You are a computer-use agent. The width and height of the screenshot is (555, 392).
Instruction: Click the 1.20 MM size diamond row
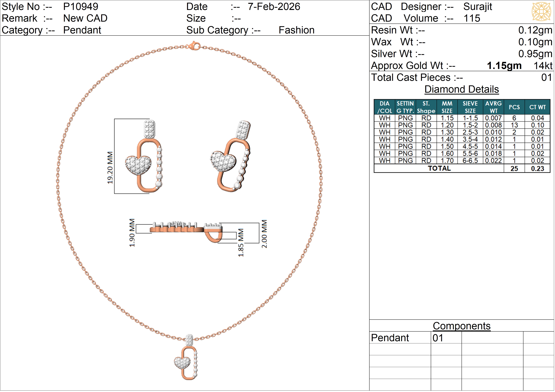[447, 125]
